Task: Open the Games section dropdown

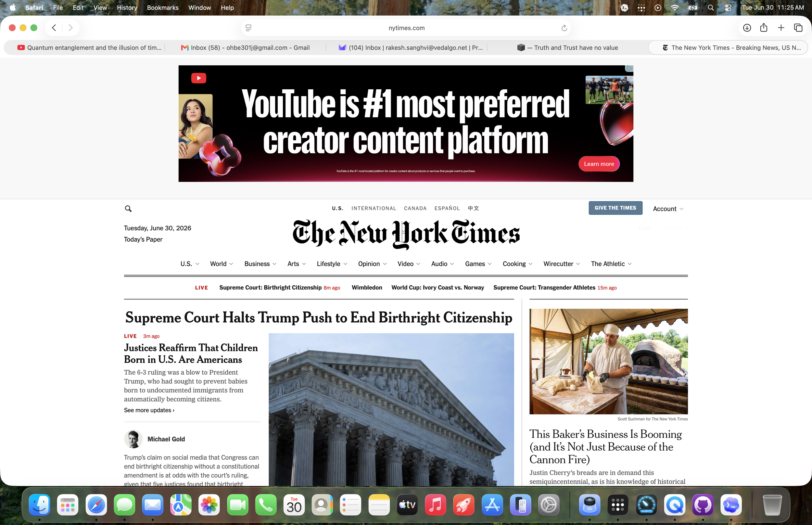Action: pyautogui.click(x=478, y=264)
